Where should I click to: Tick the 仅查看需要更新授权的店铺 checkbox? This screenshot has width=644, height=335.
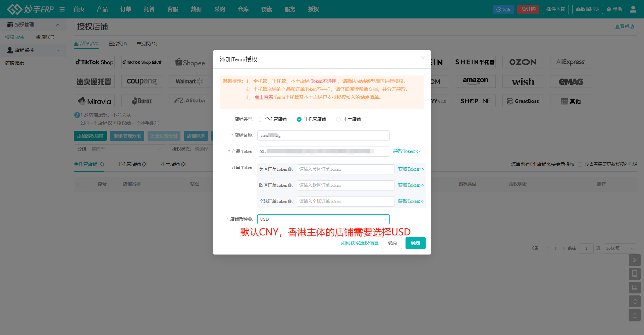coord(580,164)
